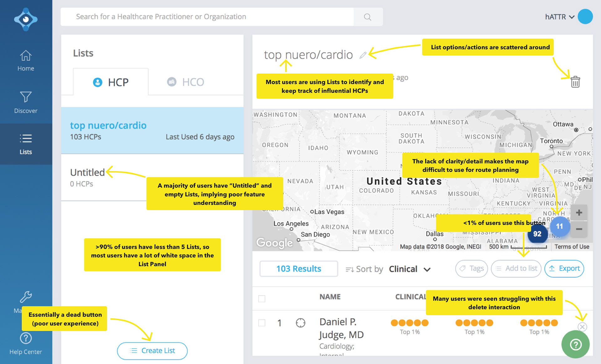Viewport: 601px width, 364px height.
Task: Locate Daniel P. Judge via target icon
Action: click(x=300, y=323)
